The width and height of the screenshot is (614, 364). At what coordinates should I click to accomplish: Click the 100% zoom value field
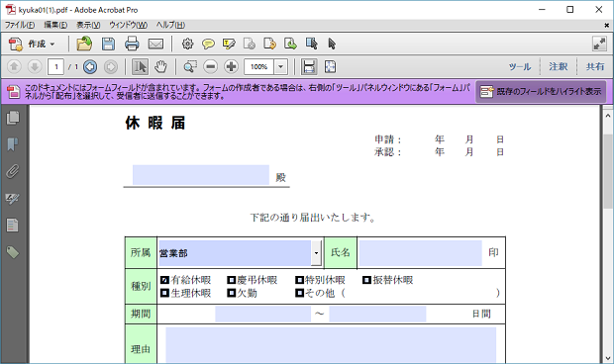click(x=258, y=67)
